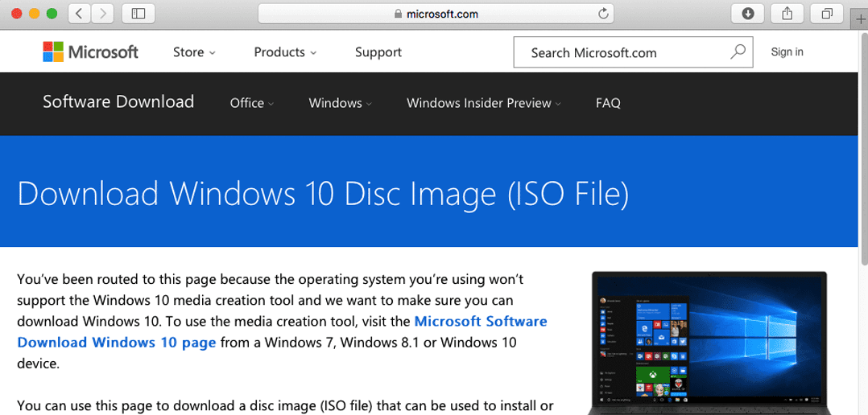
Task: Reload the page using the refresh icon
Action: (x=603, y=14)
